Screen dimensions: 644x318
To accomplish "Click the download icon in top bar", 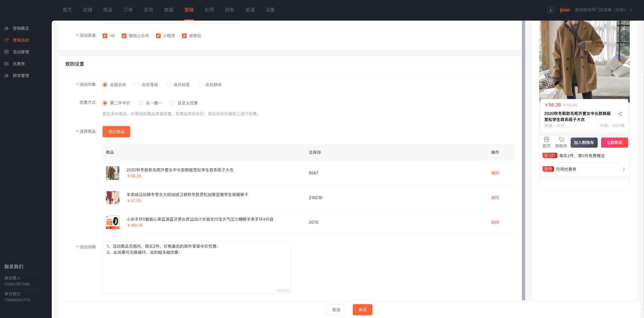I will tap(551, 10).
